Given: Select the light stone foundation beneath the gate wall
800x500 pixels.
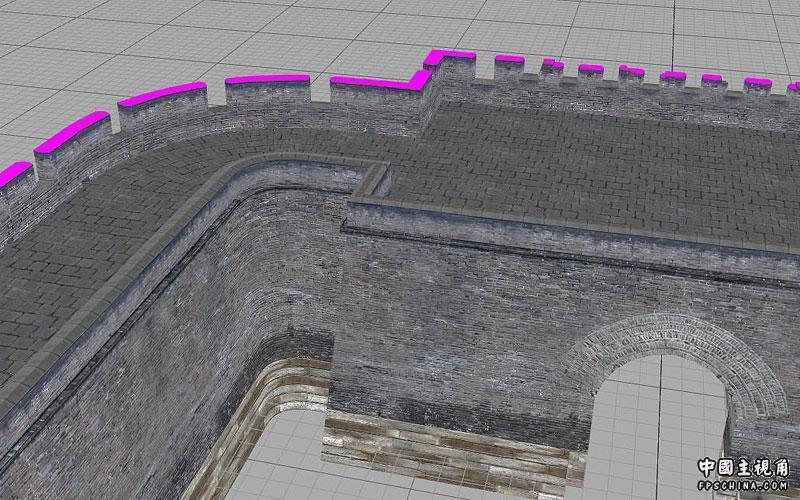Looking at the screenshot, I should pyautogui.click(x=440, y=445).
